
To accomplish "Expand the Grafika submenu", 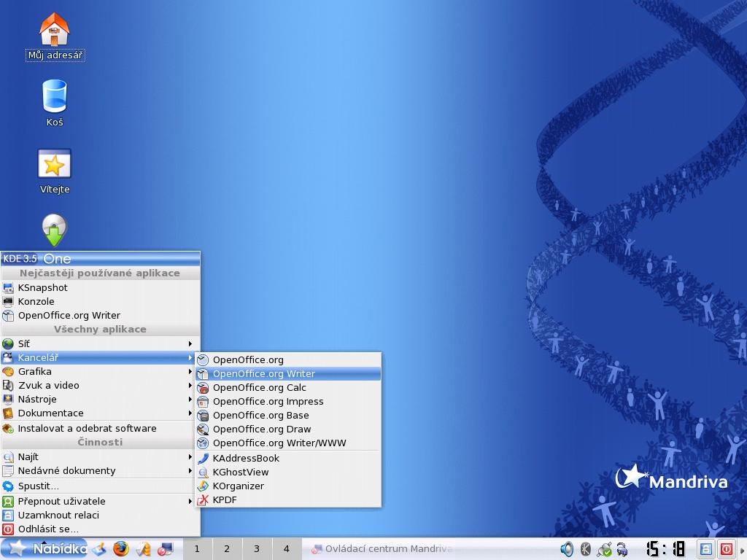I will [101, 371].
